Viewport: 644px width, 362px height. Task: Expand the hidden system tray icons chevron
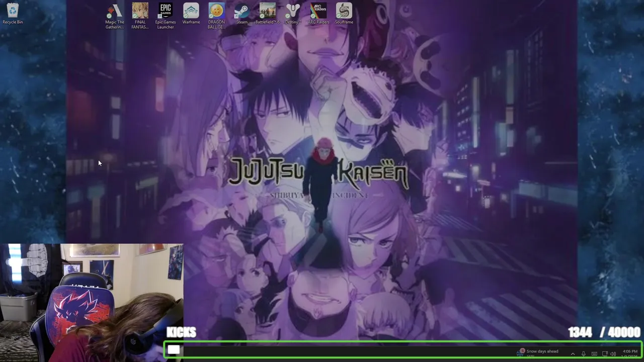point(573,353)
